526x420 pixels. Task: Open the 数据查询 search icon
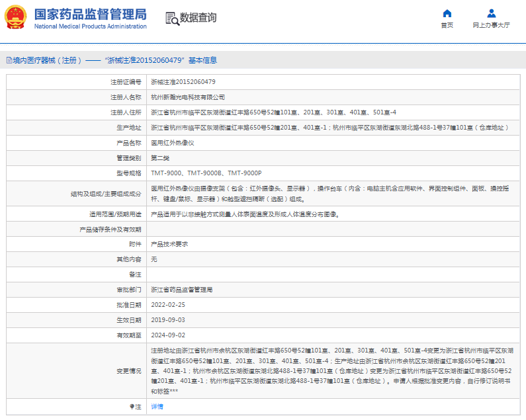pyautogui.click(x=171, y=18)
